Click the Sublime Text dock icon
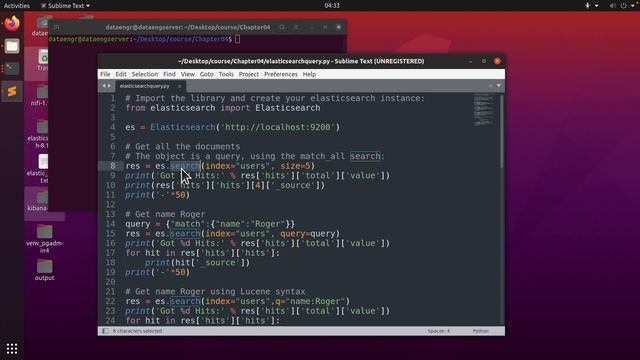640x360 pixels. 12,91
